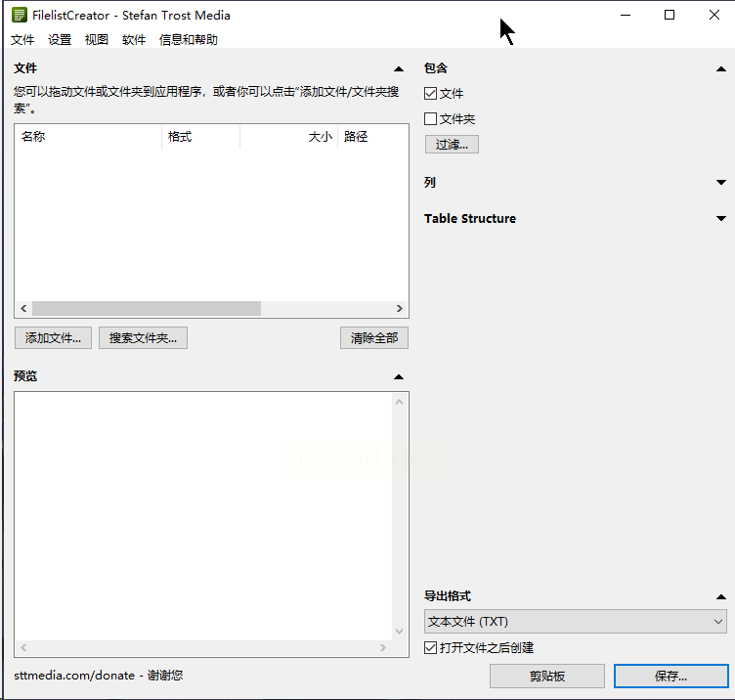Sort by the 大小 column header
Screen dimensions: 735x700
(x=288, y=137)
